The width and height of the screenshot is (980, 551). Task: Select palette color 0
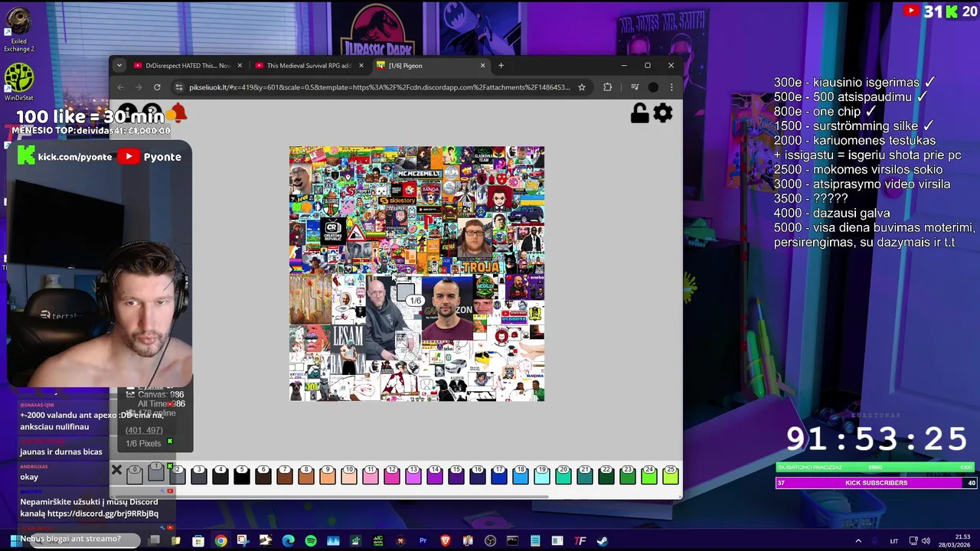134,474
